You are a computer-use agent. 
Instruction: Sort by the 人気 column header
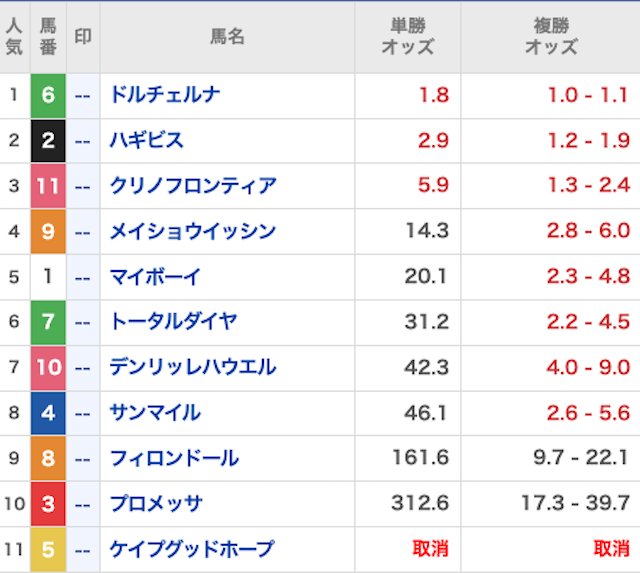click(14, 37)
